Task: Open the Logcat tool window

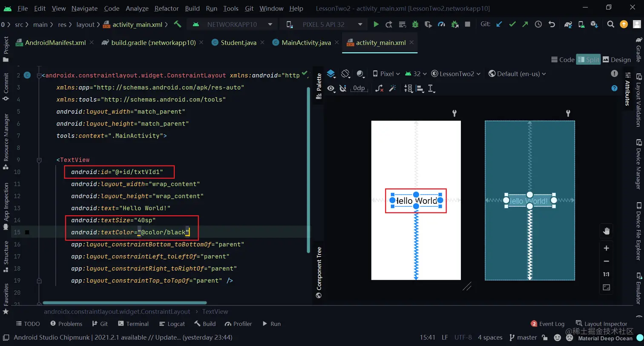Action: pyautogui.click(x=172, y=324)
